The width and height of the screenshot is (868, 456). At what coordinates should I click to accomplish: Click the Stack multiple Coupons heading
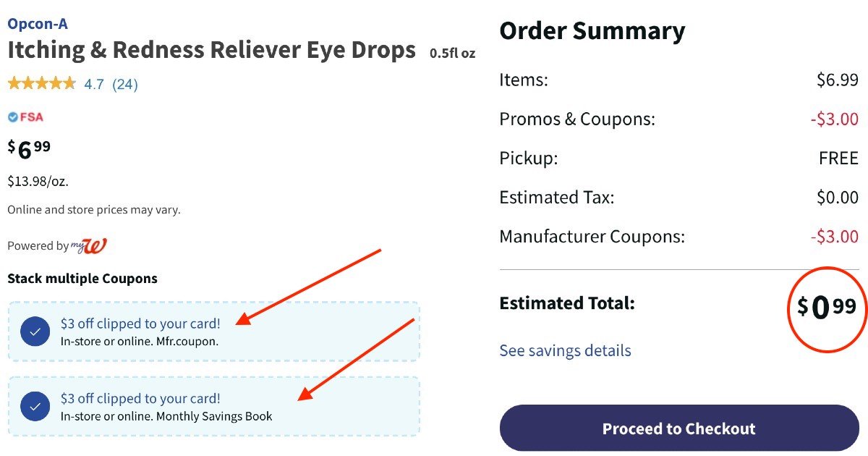pos(82,279)
